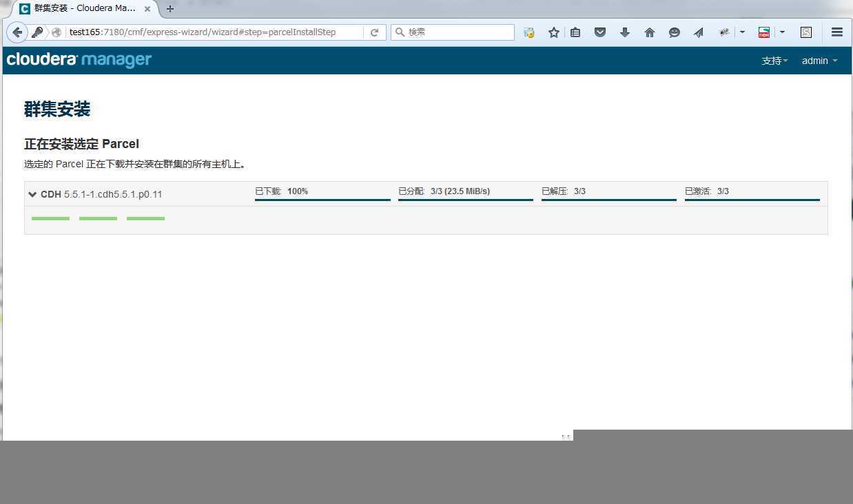Image resolution: width=853 pixels, height=504 pixels.
Task: Show bookmarks list icon
Action: pyautogui.click(x=575, y=32)
